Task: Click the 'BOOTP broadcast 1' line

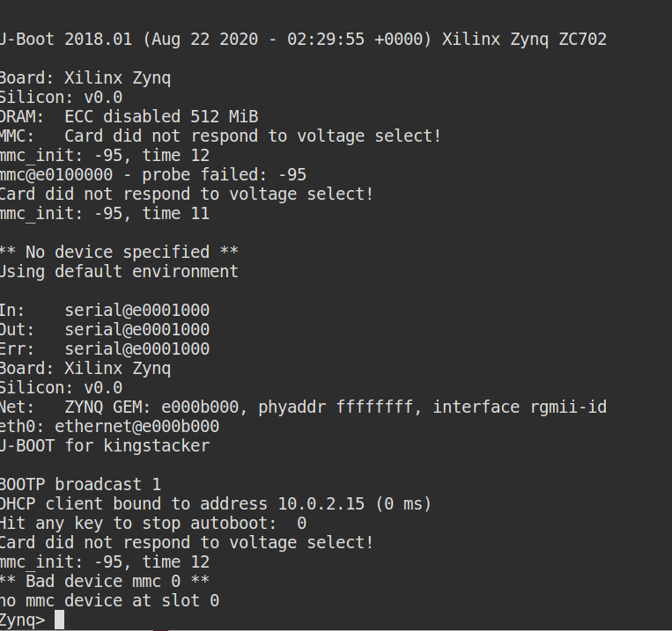Action: click(80, 485)
